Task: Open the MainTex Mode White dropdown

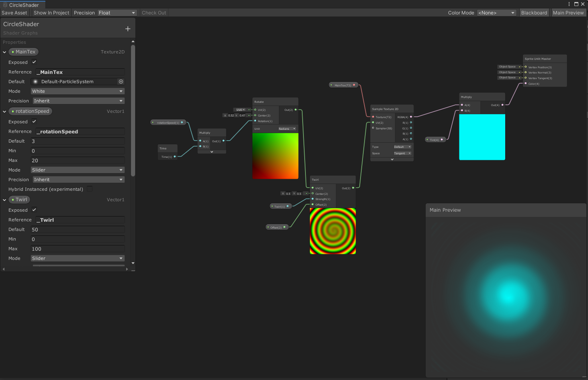Action: point(78,91)
